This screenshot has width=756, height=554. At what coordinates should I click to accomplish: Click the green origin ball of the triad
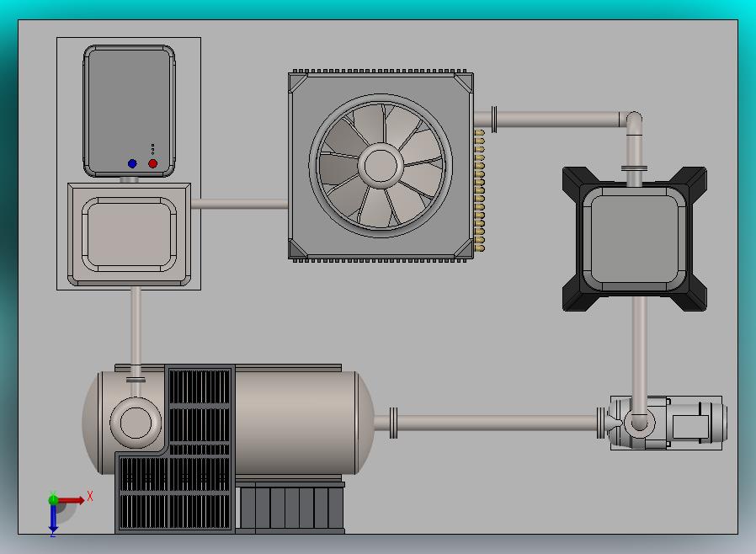pos(53,500)
